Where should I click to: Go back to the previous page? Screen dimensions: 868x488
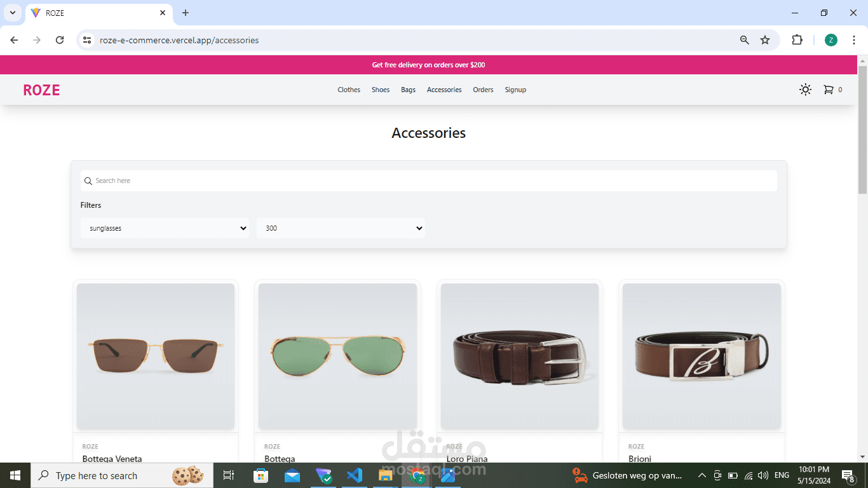[14, 40]
